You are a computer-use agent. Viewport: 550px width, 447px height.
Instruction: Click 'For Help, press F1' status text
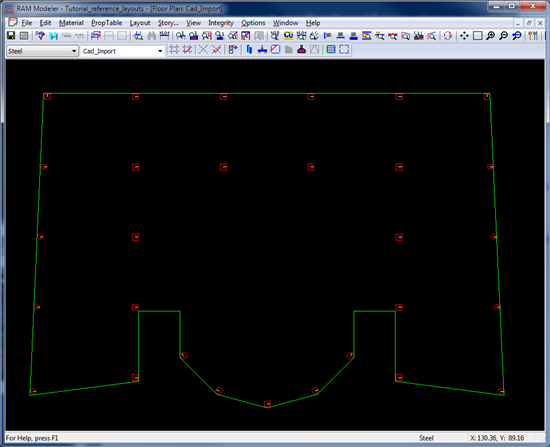coord(32,438)
